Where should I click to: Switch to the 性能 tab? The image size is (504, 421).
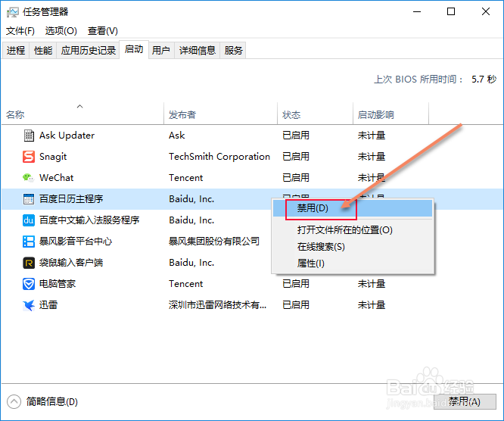(x=43, y=51)
